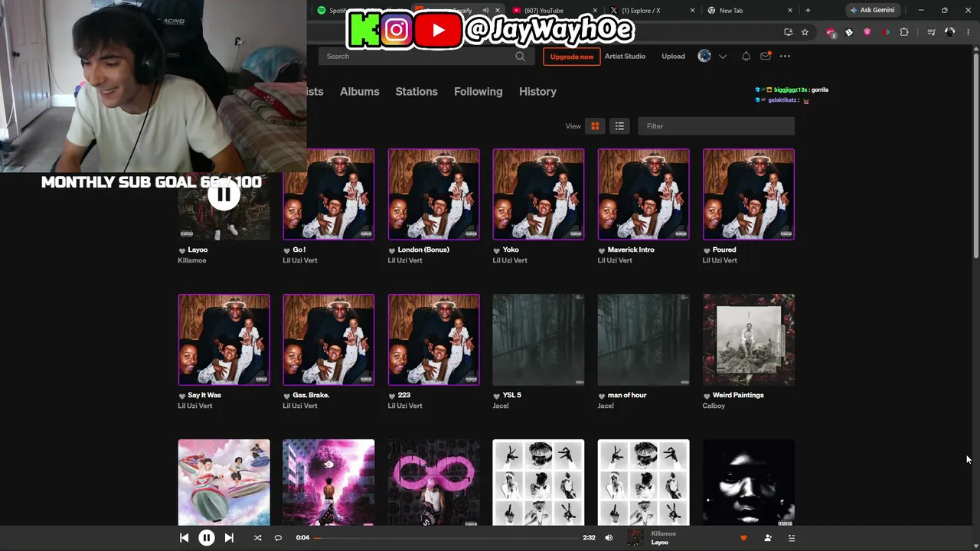Viewport: 980px width, 551px height.
Task: Open the Following tab
Action: coord(478,91)
